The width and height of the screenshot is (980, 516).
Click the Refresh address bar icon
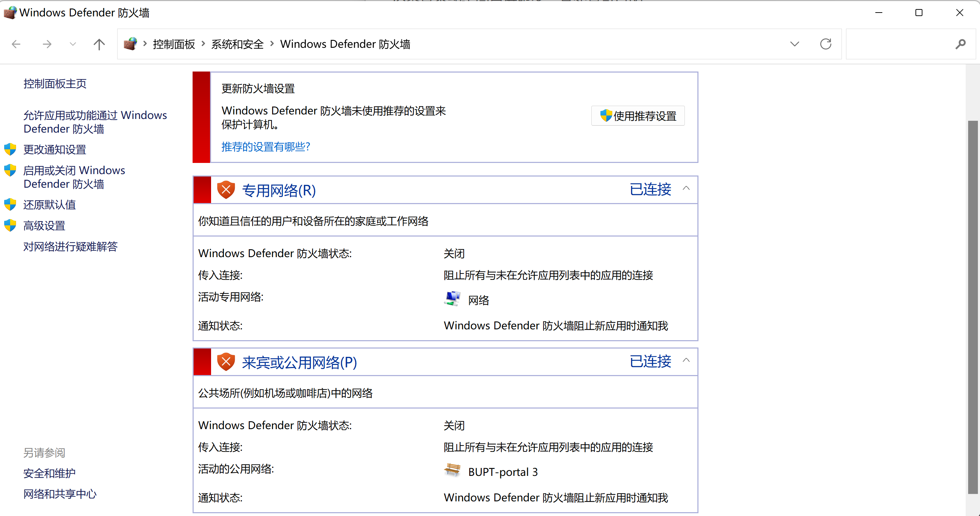click(x=825, y=44)
